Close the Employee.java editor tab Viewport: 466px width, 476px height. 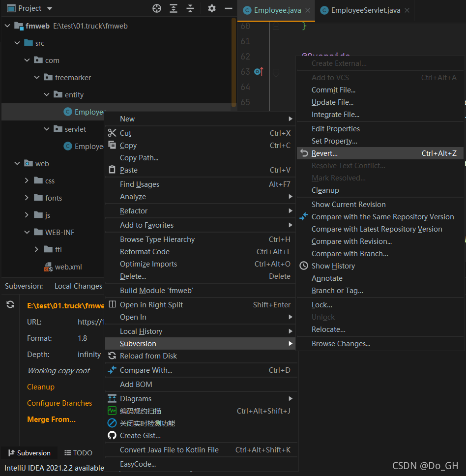[x=308, y=10]
